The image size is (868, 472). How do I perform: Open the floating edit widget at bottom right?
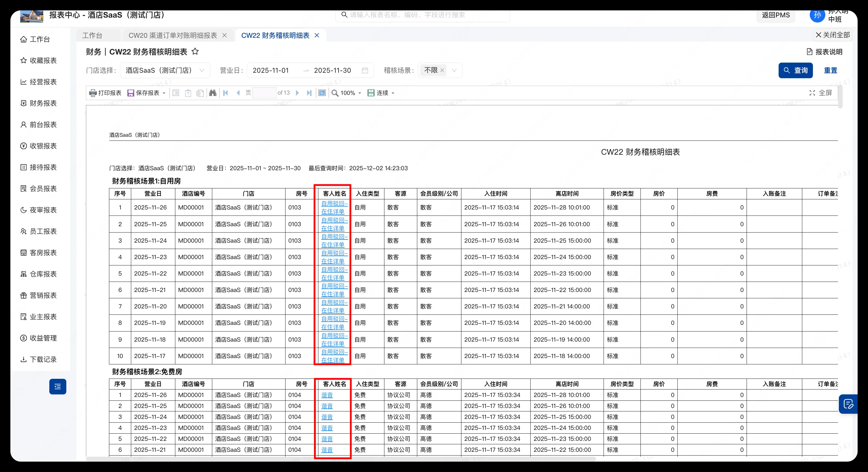849,404
